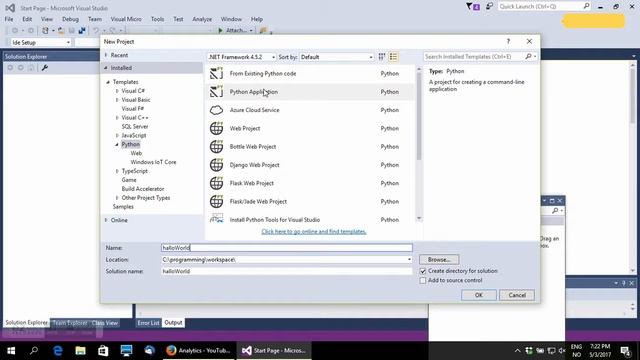This screenshot has height=360, width=640.
Task: Open Microsoft Edge from the taskbar
Action: [58, 350]
